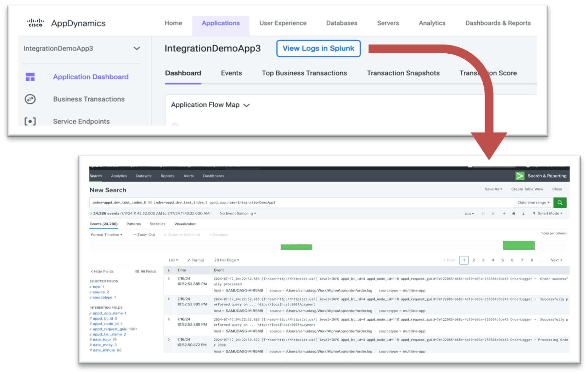Open the Date time range picker

[533, 202]
